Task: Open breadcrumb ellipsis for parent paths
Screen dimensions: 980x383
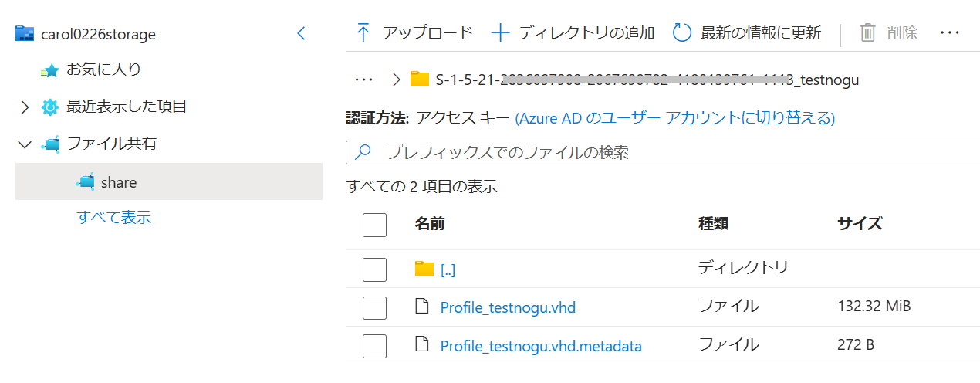Action: [363, 79]
